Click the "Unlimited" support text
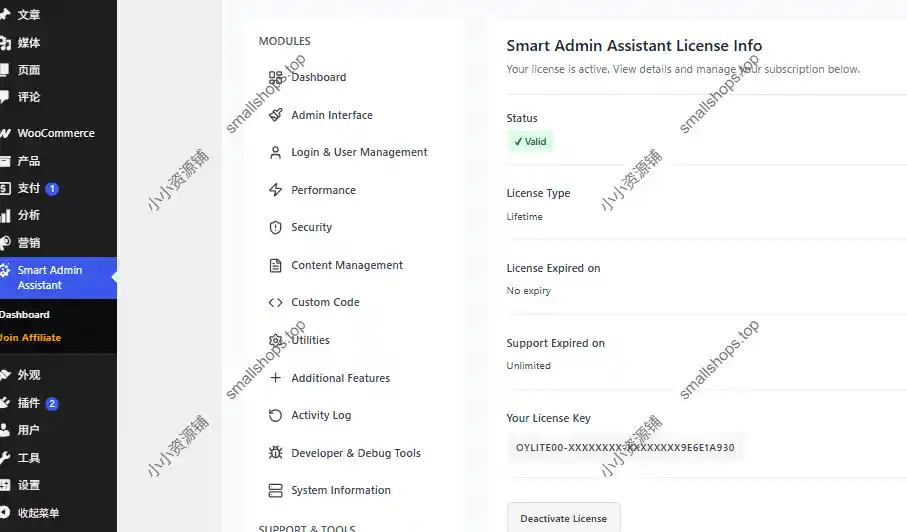This screenshot has height=532, width=907. pos(529,366)
